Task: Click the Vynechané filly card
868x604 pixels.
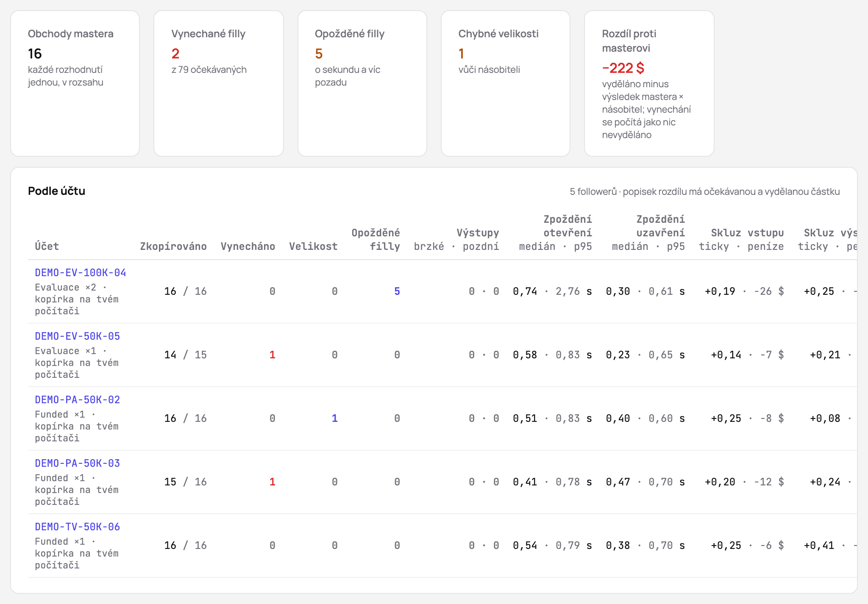Action: point(219,83)
